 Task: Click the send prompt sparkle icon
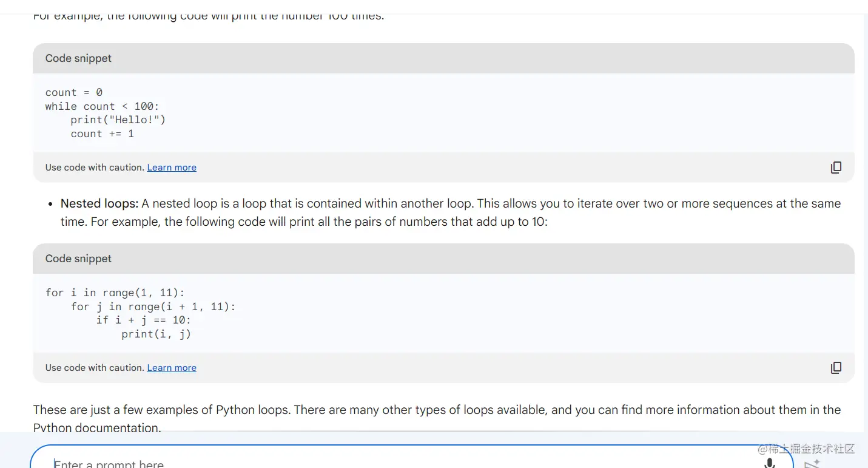[x=812, y=464]
